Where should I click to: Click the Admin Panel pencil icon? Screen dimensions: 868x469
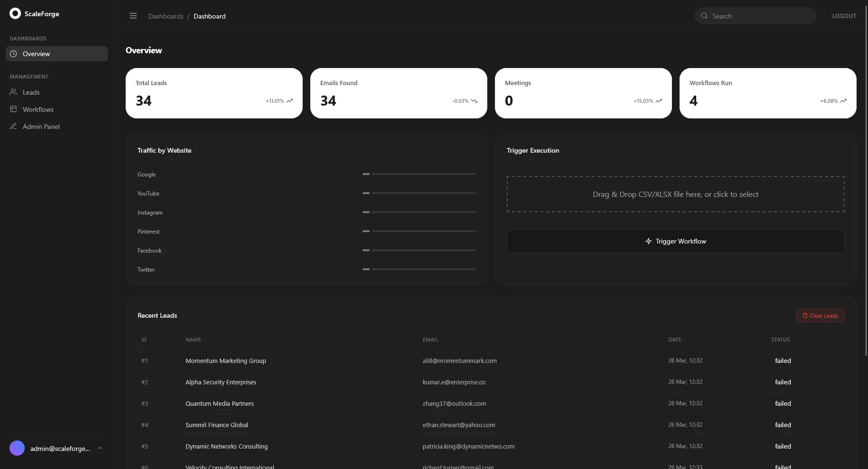pyautogui.click(x=13, y=127)
